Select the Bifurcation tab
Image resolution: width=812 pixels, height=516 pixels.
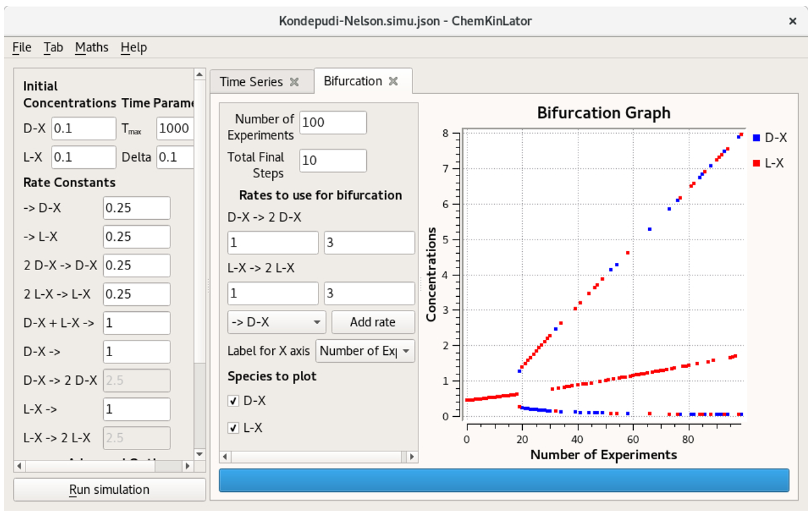[x=352, y=81]
